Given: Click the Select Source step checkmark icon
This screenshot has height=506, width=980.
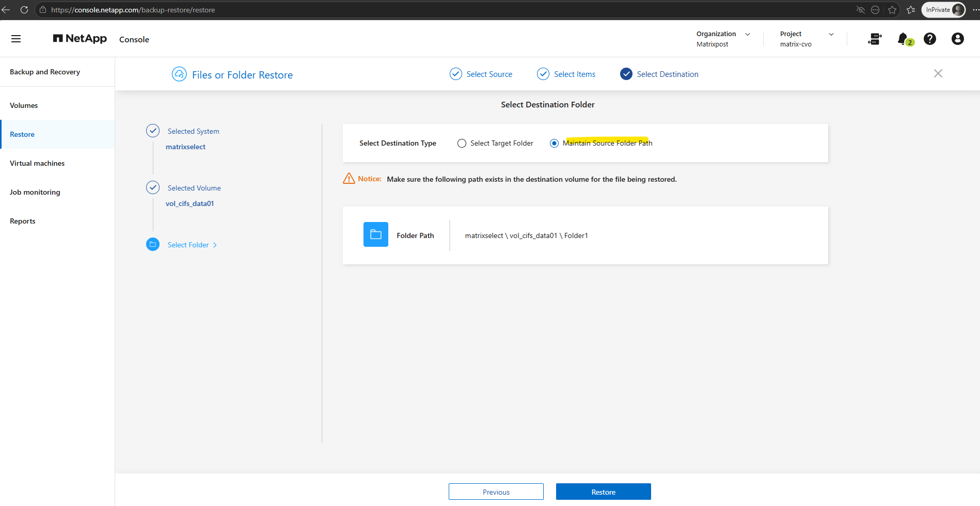Looking at the screenshot, I should click(456, 74).
